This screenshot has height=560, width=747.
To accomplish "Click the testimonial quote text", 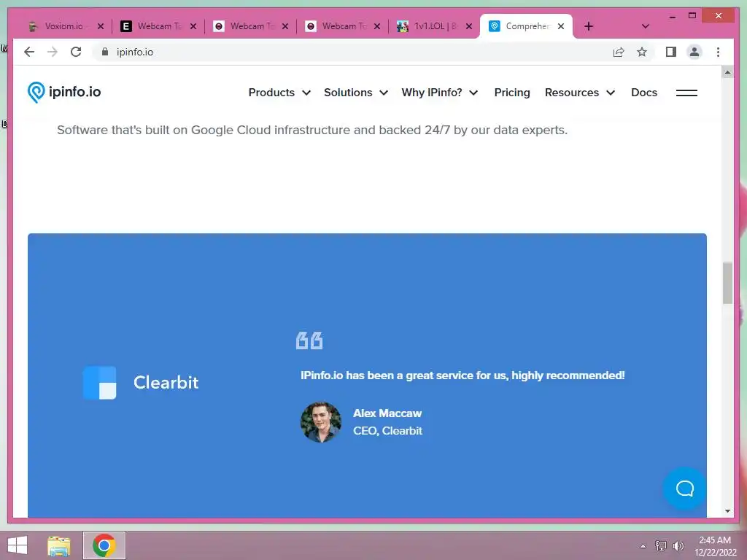I will 462,376.
